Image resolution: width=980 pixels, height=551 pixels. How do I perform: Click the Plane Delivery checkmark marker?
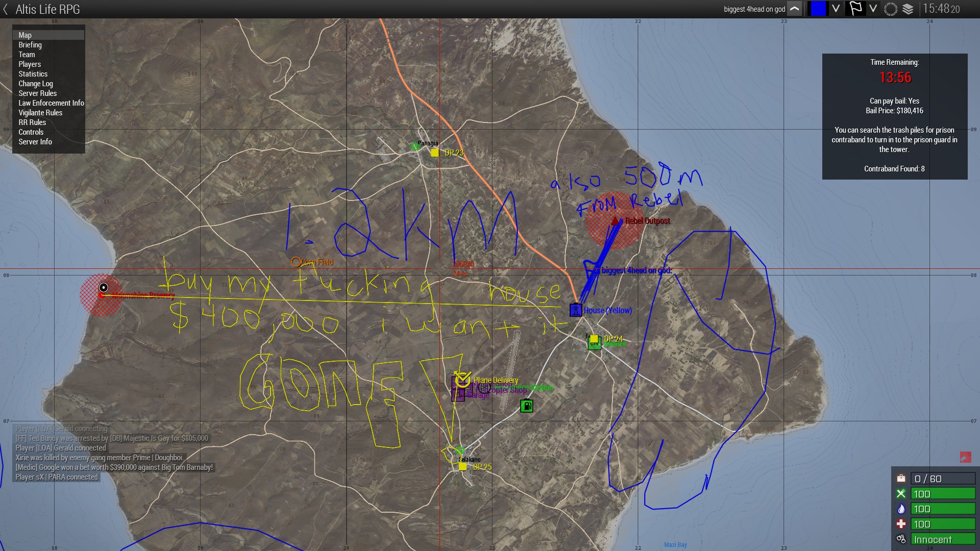[x=462, y=380]
